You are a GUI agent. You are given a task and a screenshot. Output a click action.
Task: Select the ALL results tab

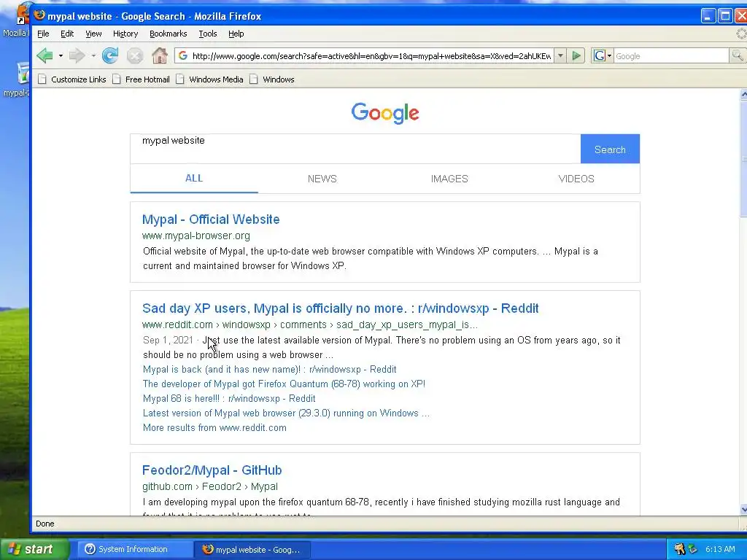pos(194,178)
